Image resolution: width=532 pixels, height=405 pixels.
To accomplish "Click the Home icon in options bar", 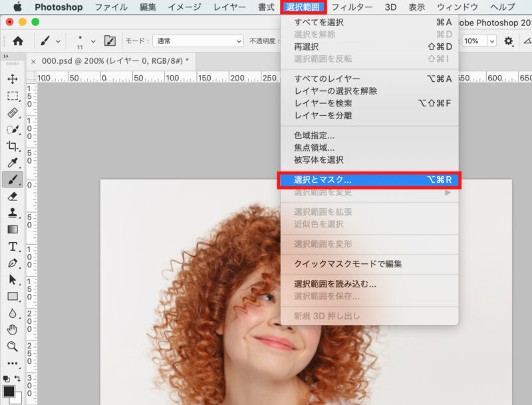I will click(18, 41).
